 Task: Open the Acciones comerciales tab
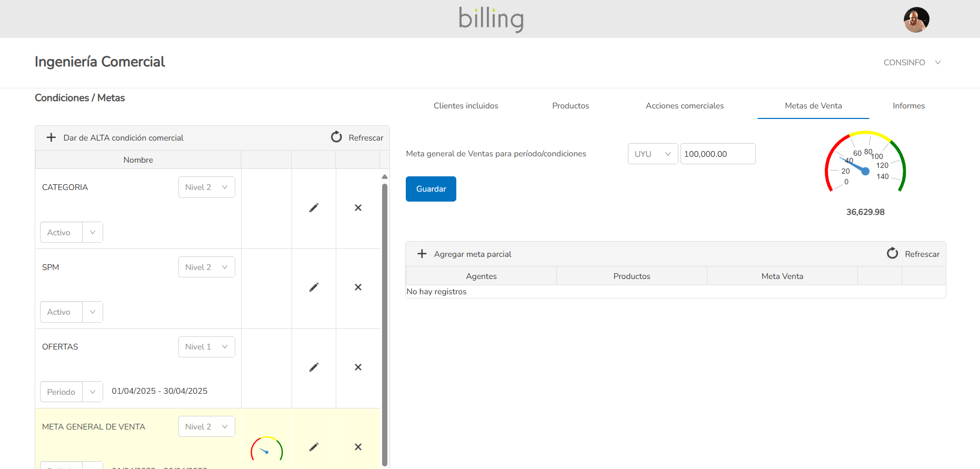point(684,106)
